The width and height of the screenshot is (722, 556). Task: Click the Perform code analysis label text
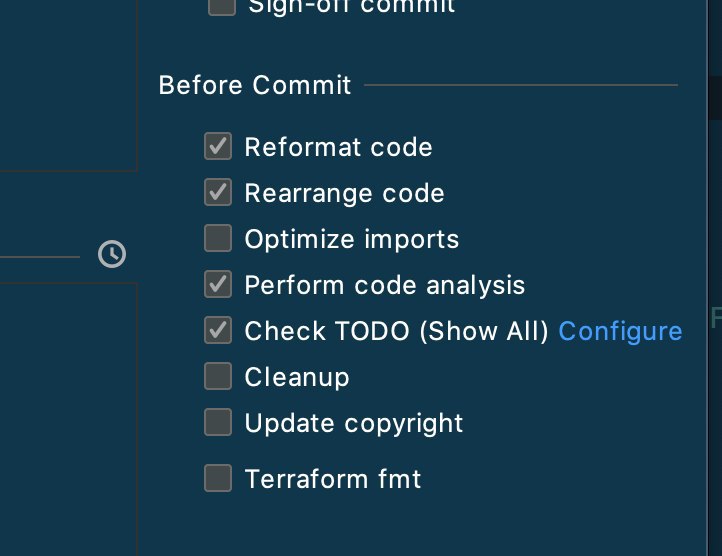385,286
